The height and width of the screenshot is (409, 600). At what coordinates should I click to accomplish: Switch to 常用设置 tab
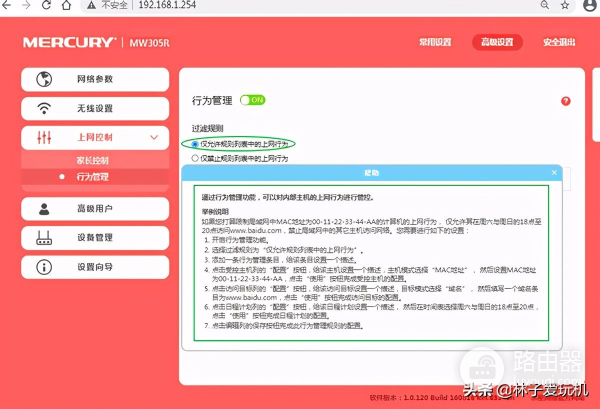(x=435, y=42)
